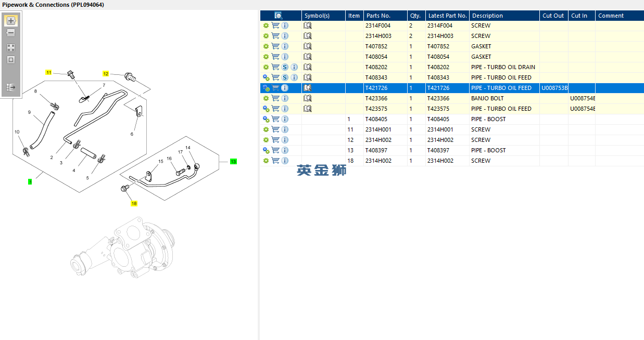The image size is (644, 340).
Task: Open info for T407852 GASKET row
Action: (x=285, y=46)
